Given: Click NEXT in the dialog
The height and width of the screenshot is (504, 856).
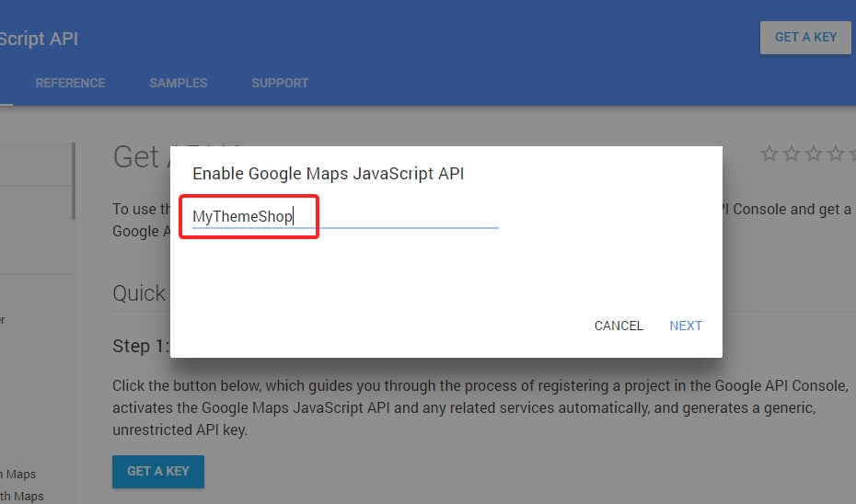Looking at the screenshot, I should pyautogui.click(x=686, y=326).
